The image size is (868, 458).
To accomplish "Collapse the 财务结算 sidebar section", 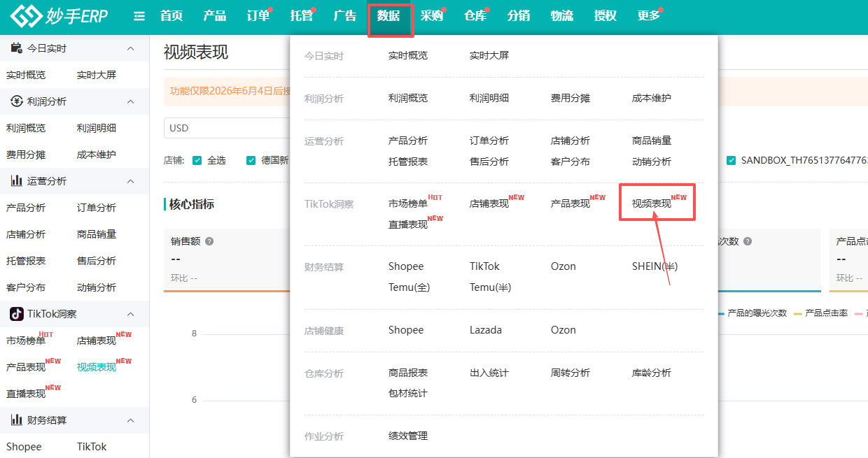I will click(130, 420).
